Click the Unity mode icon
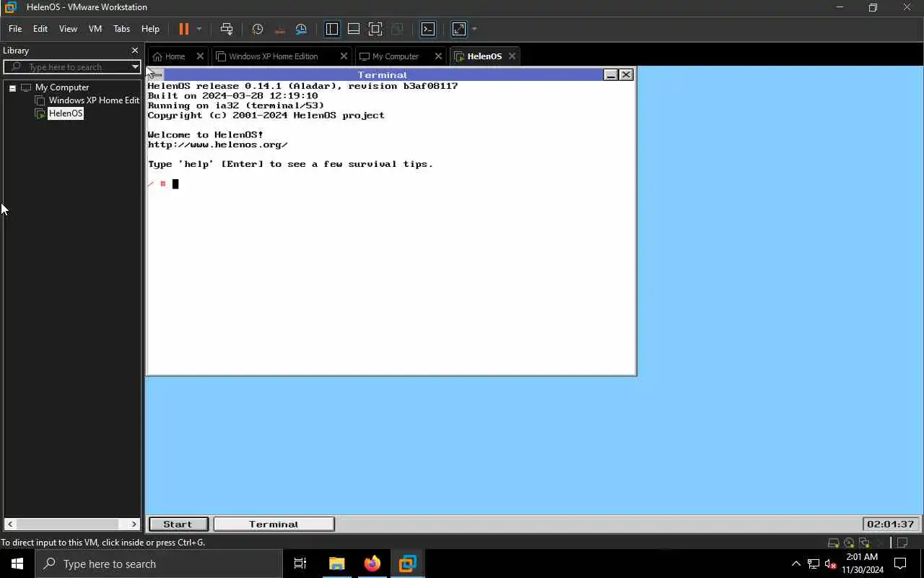Screen dimensions: 924x578 coord(397,29)
